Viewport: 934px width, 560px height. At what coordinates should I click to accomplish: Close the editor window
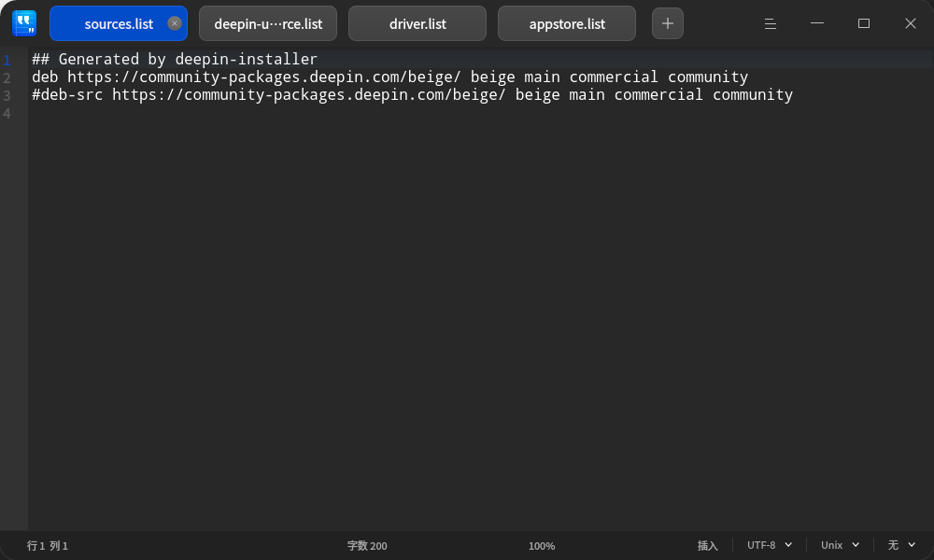pos(910,23)
